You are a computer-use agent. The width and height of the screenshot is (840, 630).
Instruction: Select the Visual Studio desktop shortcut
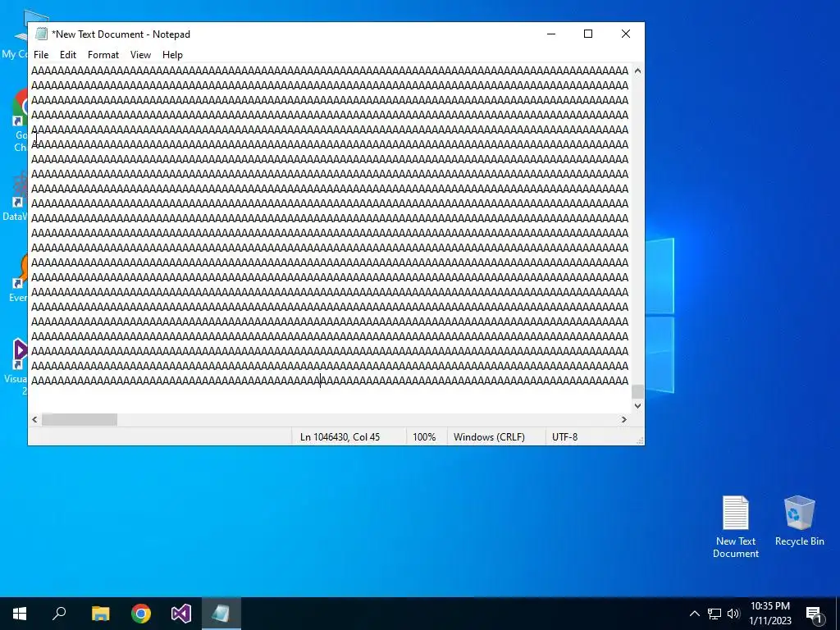(16, 367)
